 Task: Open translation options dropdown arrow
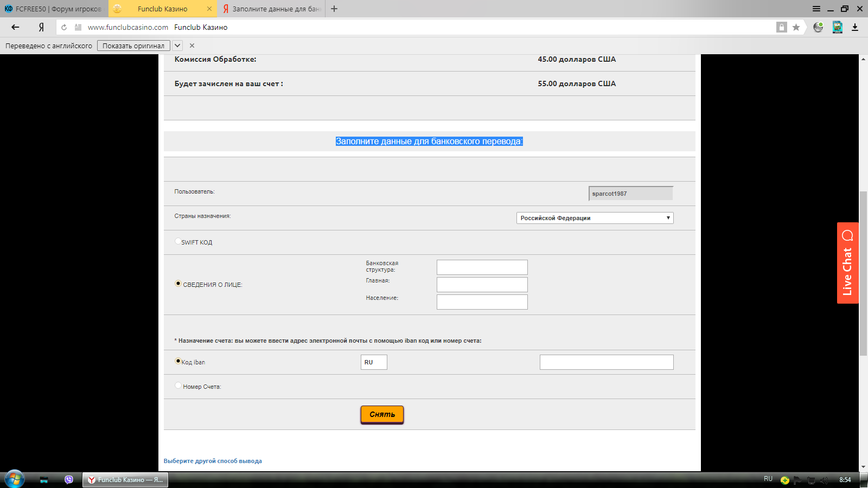click(177, 46)
